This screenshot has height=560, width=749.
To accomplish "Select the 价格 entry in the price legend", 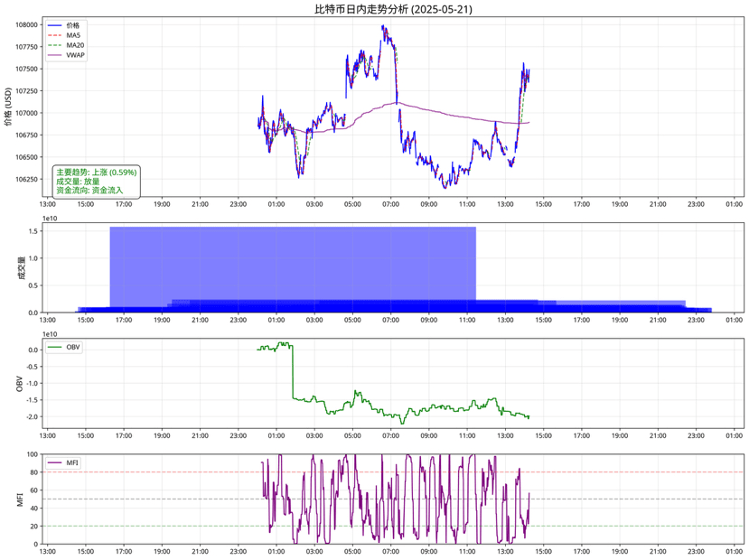I will point(75,25).
